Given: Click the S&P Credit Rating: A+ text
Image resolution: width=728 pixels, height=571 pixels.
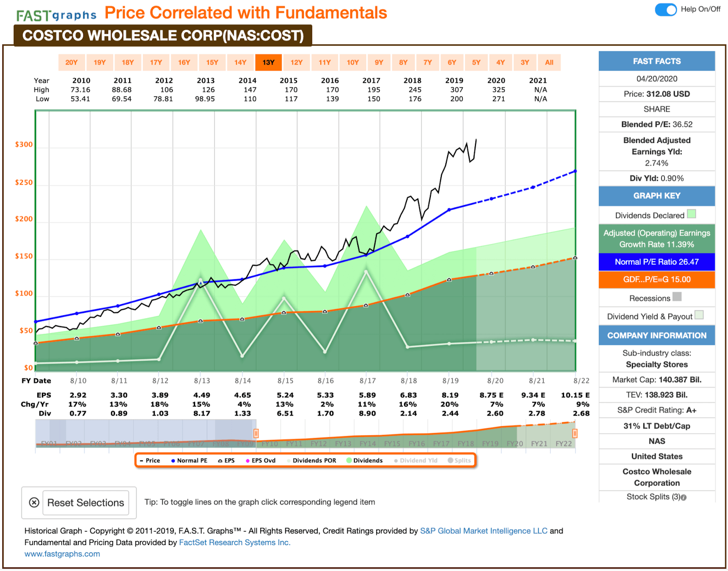Looking at the screenshot, I should pyautogui.click(x=657, y=410).
